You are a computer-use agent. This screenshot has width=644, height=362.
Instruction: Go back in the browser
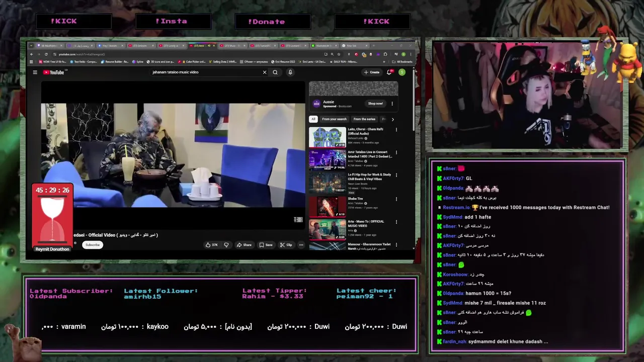pyautogui.click(x=32, y=54)
